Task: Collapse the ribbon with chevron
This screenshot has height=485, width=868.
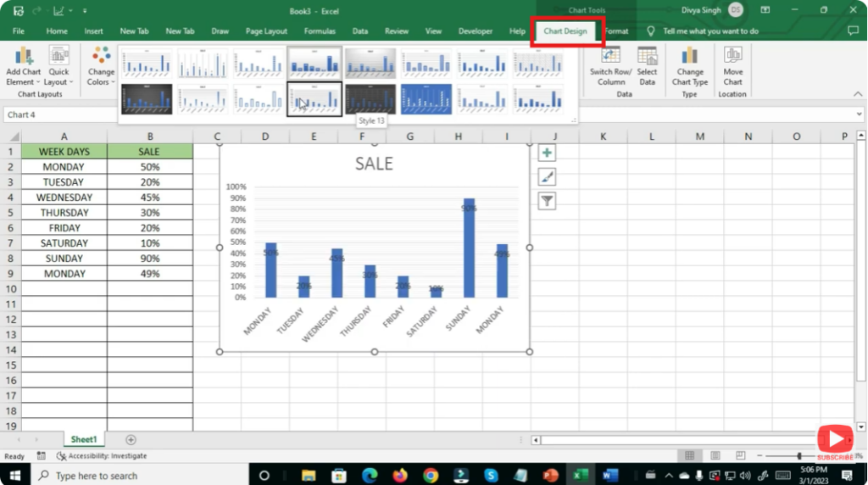Action: [x=858, y=94]
